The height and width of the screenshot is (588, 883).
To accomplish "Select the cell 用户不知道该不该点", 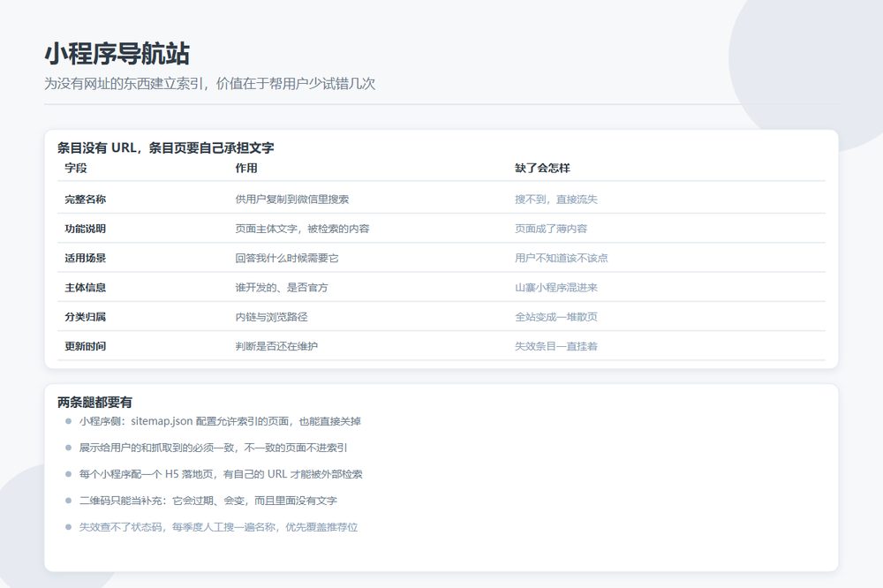I will pyautogui.click(x=561, y=258).
